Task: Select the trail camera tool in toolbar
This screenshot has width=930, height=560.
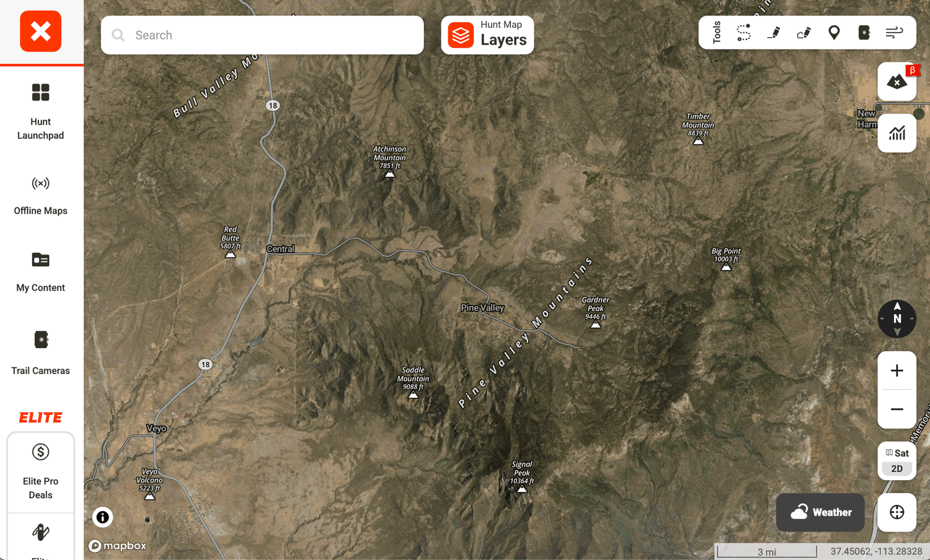Action: click(x=864, y=32)
